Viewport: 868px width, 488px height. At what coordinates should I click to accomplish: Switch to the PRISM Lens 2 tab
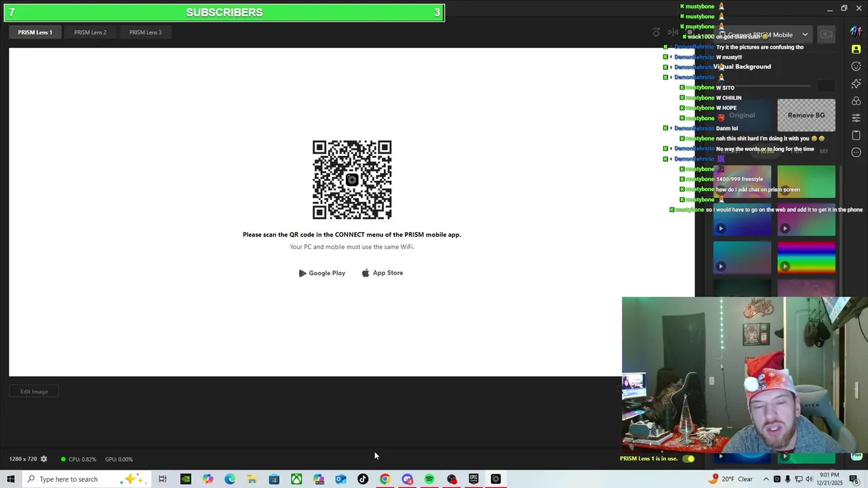click(x=90, y=33)
